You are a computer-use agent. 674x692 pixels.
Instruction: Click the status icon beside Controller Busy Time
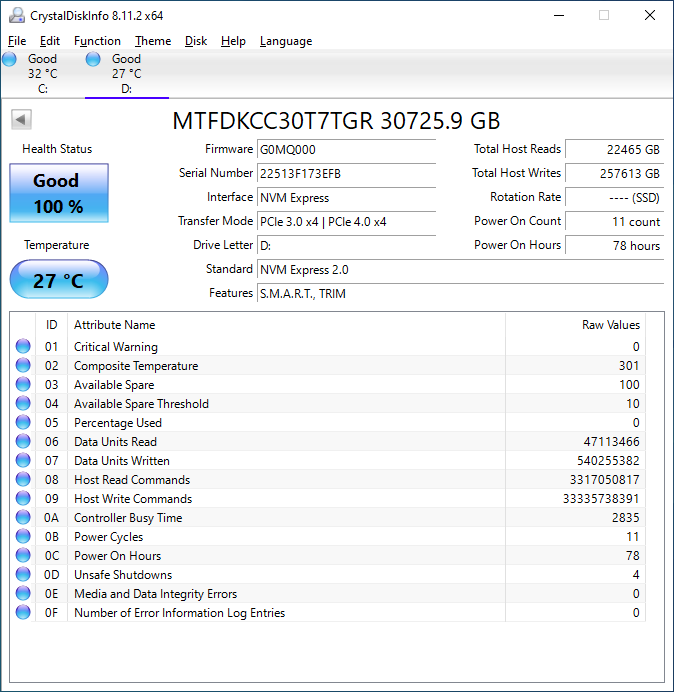click(x=23, y=518)
